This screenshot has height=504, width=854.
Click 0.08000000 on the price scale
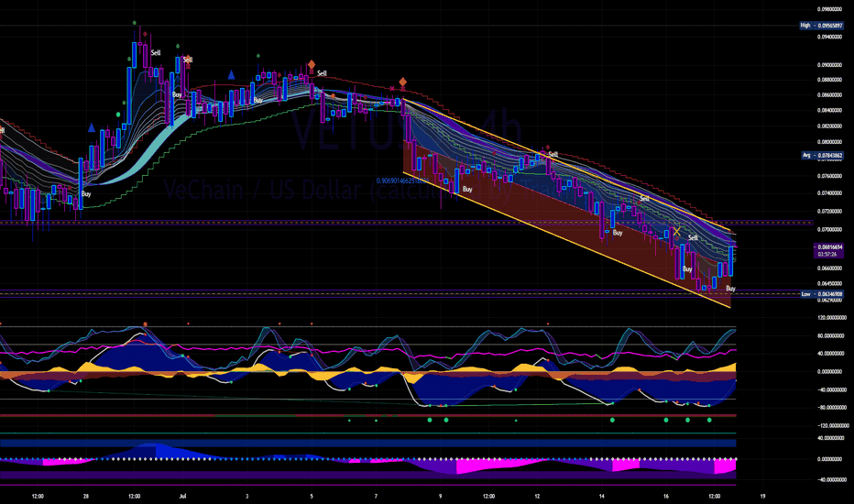pyautogui.click(x=830, y=142)
